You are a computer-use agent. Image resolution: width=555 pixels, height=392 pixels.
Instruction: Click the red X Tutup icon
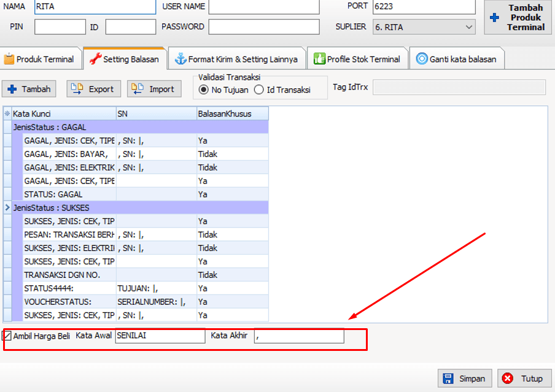pyautogui.click(x=508, y=379)
